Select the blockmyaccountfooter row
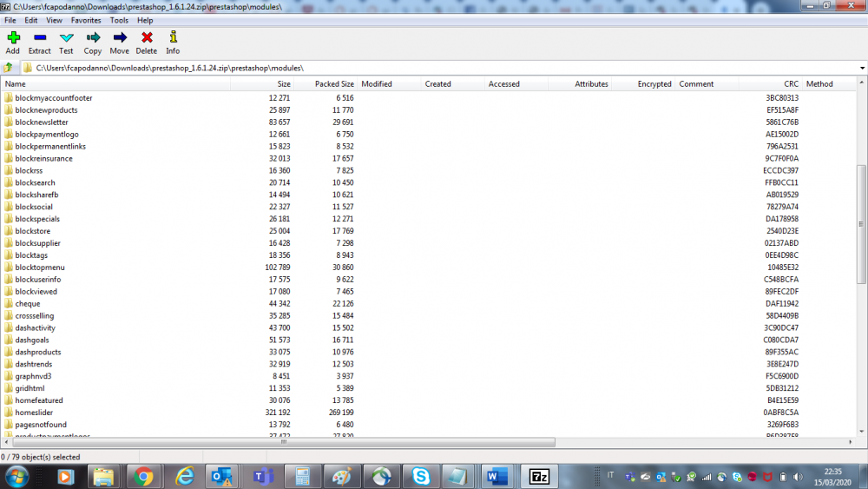The height and width of the screenshot is (489, 868). coord(429,98)
